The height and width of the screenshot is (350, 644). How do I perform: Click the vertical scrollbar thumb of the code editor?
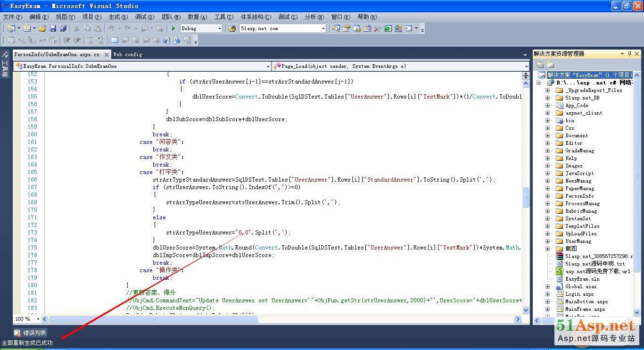point(526,197)
